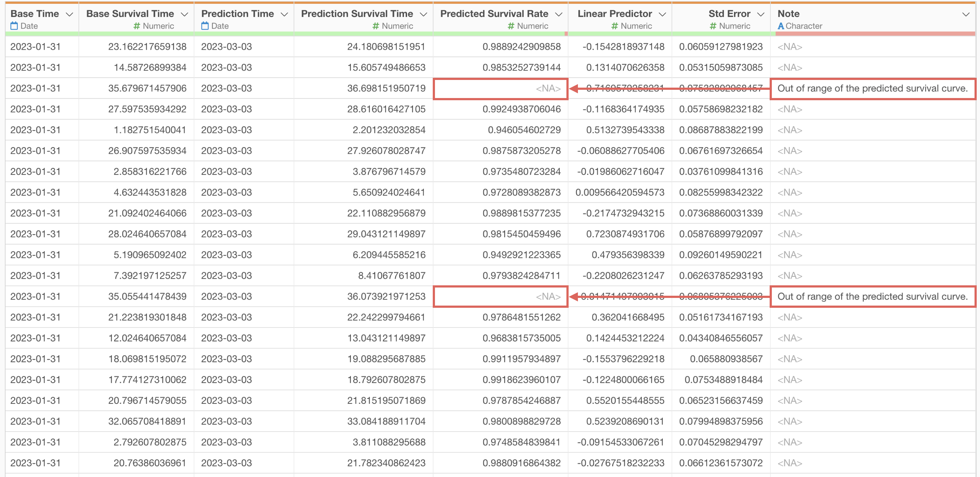The image size is (980, 477).
Task: Click numeric hash icon under Base Survival Time
Action: pyautogui.click(x=137, y=26)
